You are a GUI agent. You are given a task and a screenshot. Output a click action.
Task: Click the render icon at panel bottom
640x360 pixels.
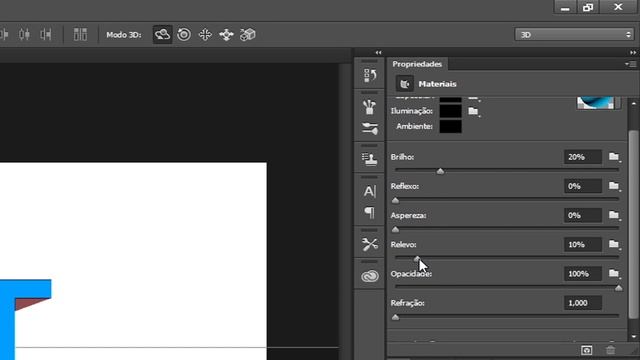[x=587, y=350]
